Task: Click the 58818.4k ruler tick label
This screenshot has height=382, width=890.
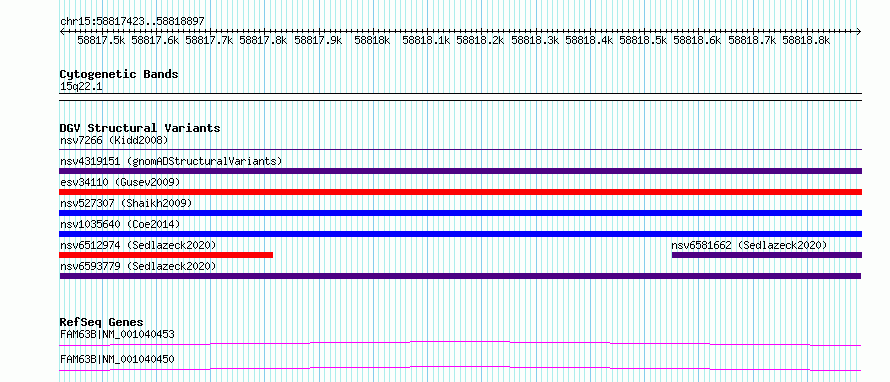Action: [589, 40]
